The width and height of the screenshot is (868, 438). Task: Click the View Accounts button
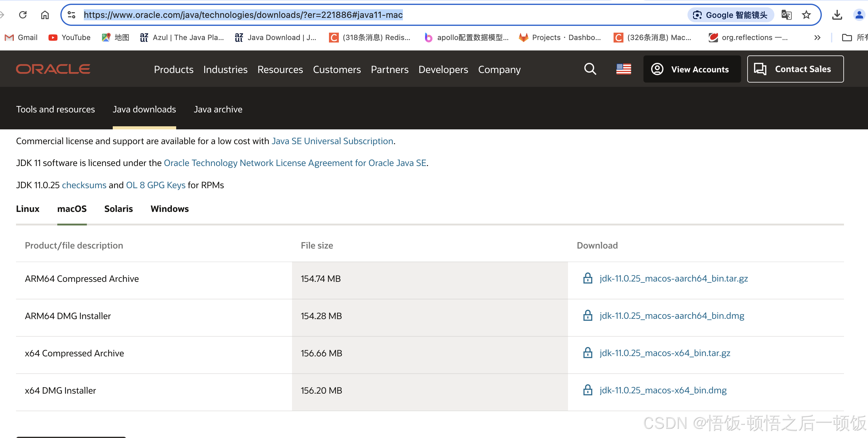click(692, 69)
